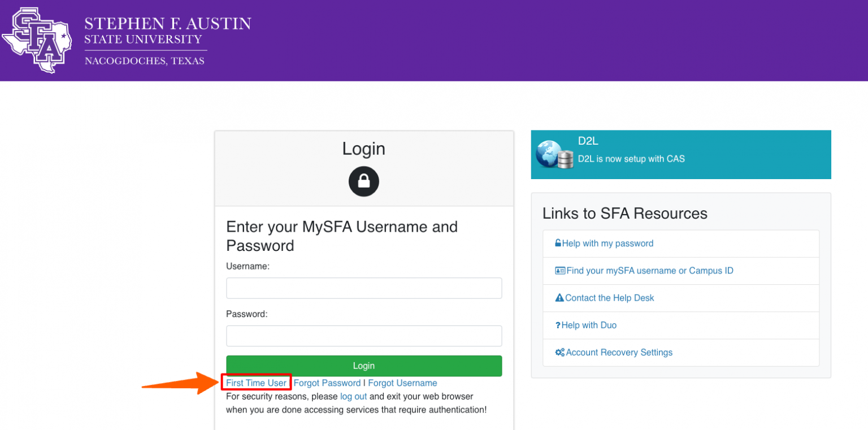Click the 'Nacogdoches, Texas' text in header

click(x=145, y=61)
